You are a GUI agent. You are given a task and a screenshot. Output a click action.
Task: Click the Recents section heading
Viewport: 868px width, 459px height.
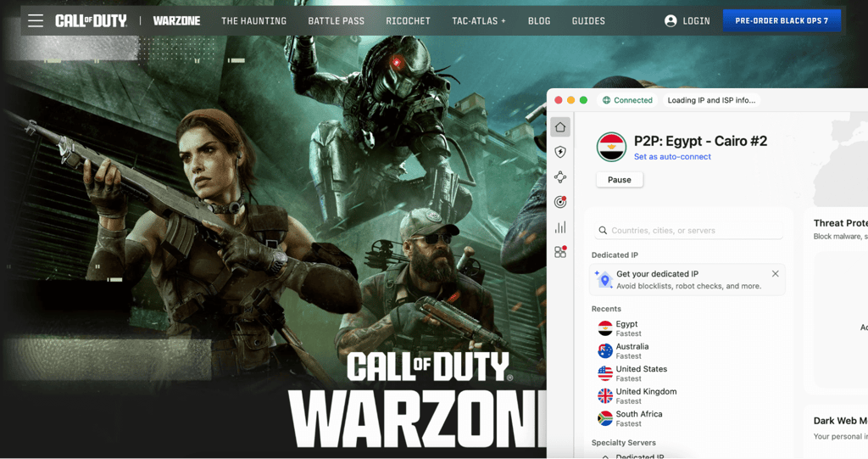pos(606,309)
